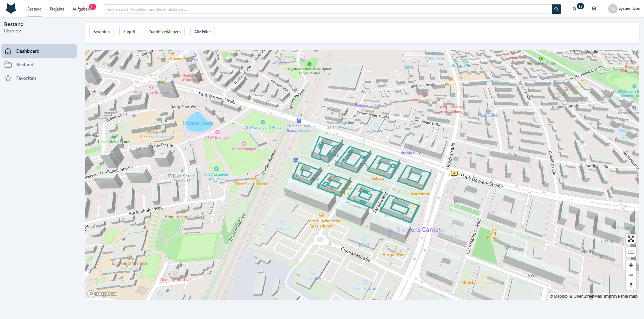The image size is (644, 319).
Task: Click the the niu Cure hotel label
Action: click(x=411, y=153)
